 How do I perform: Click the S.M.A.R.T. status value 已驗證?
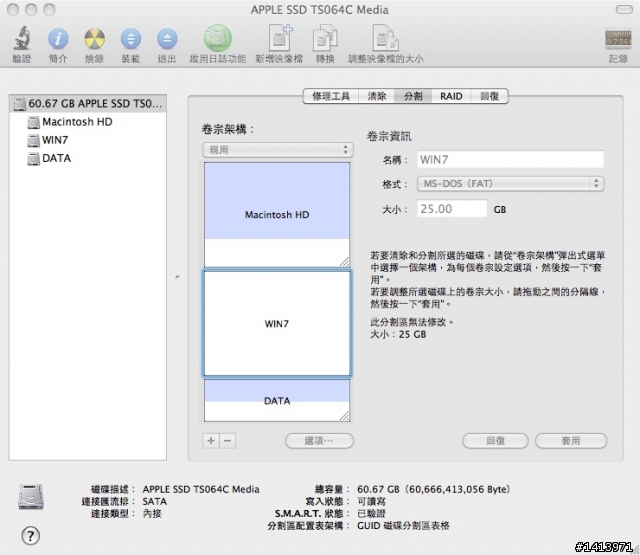click(x=371, y=513)
